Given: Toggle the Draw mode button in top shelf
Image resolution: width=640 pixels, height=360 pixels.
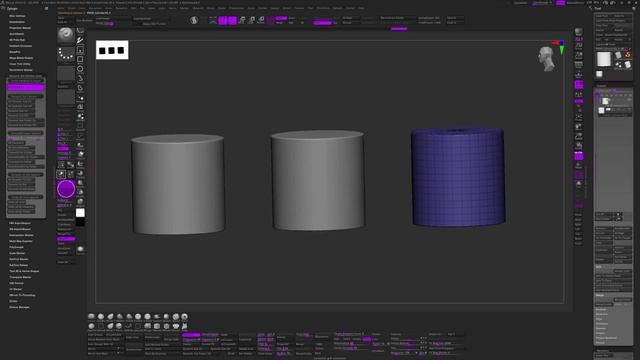Looking at the screenshot, I should (x=232, y=20).
